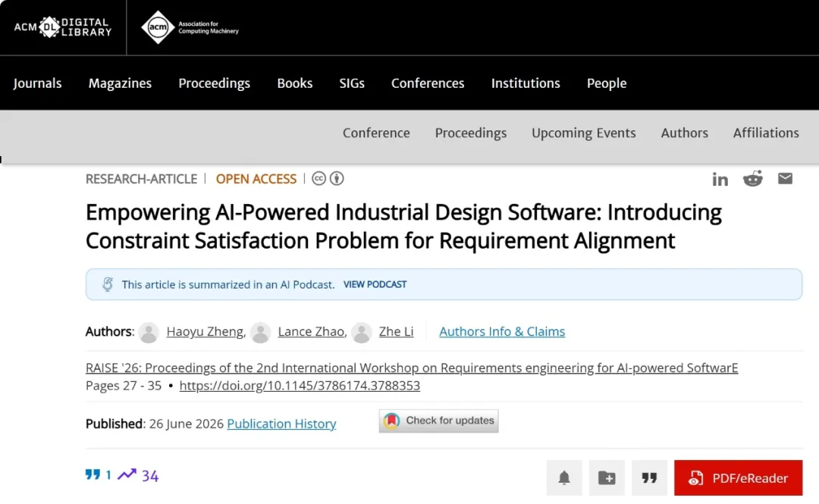The width and height of the screenshot is (819, 504).
Task: Open author Lance Zhao link
Action: (311, 332)
